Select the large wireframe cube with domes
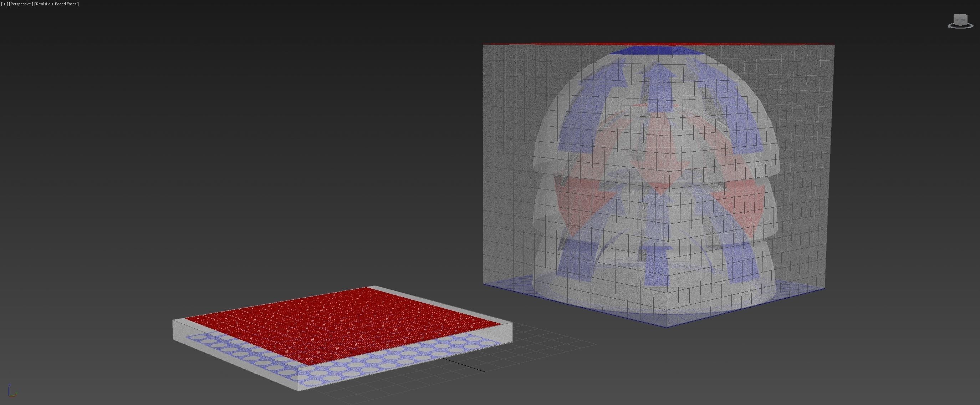 [x=658, y=185]
